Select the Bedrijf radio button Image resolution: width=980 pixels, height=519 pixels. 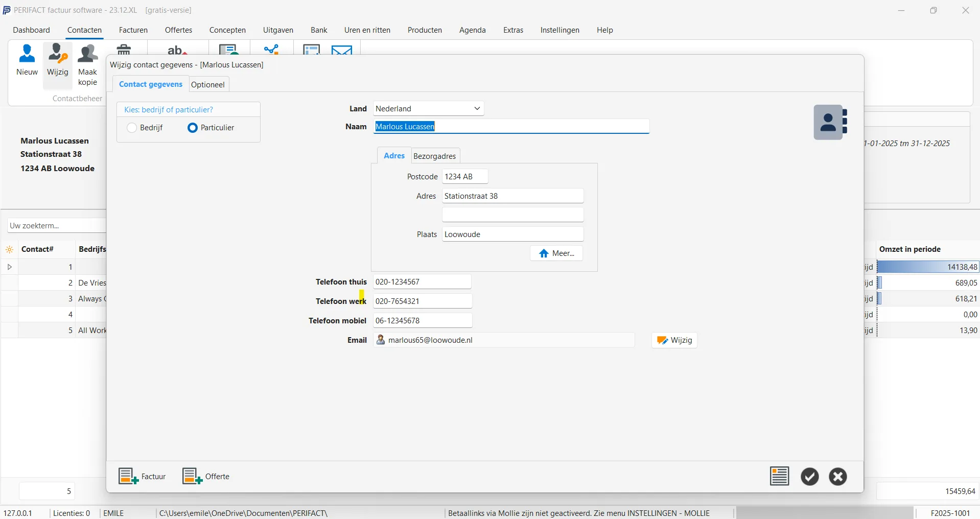coord(132,128)
